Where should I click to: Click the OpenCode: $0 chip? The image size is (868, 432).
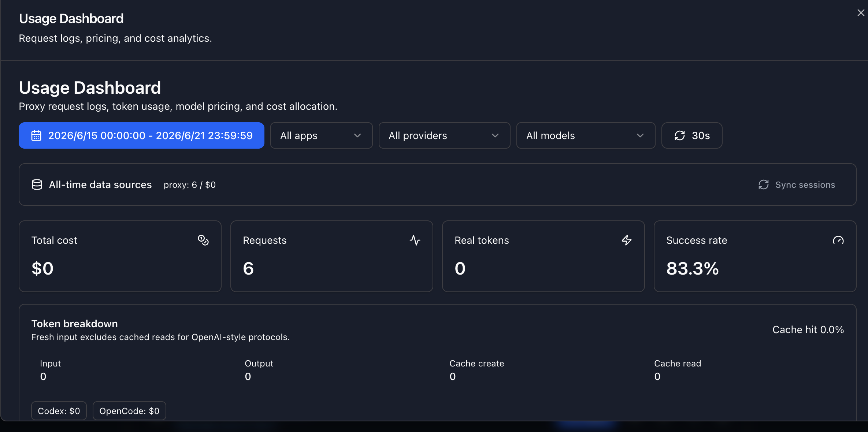pos(129,411)
